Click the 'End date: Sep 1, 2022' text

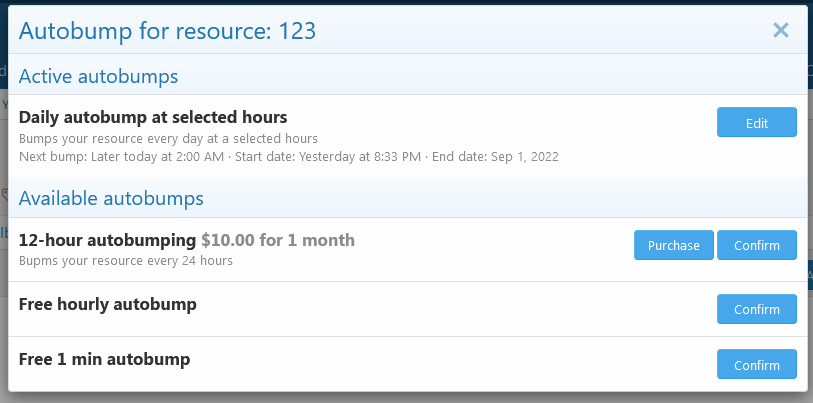click(x=495, y=157)
